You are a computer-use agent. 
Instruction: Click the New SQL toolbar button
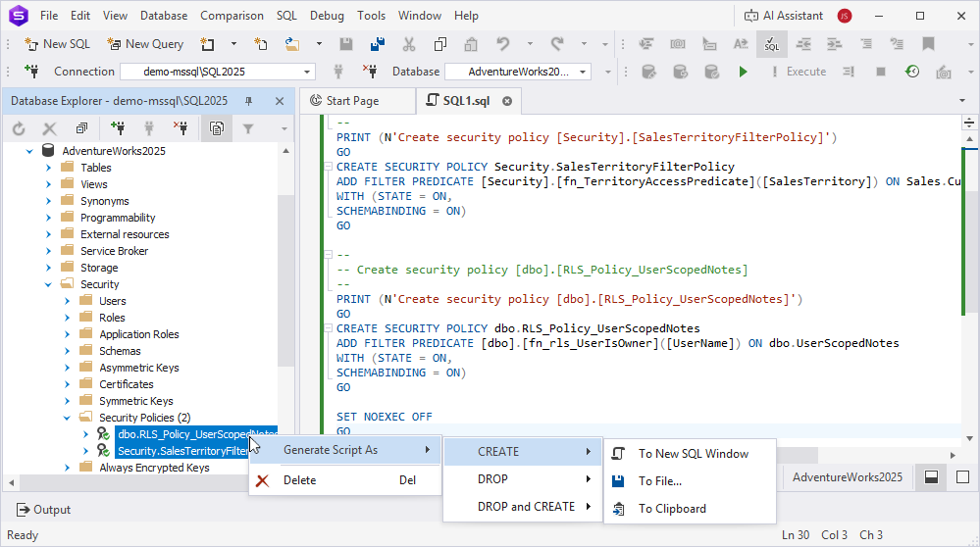(57, 44)
